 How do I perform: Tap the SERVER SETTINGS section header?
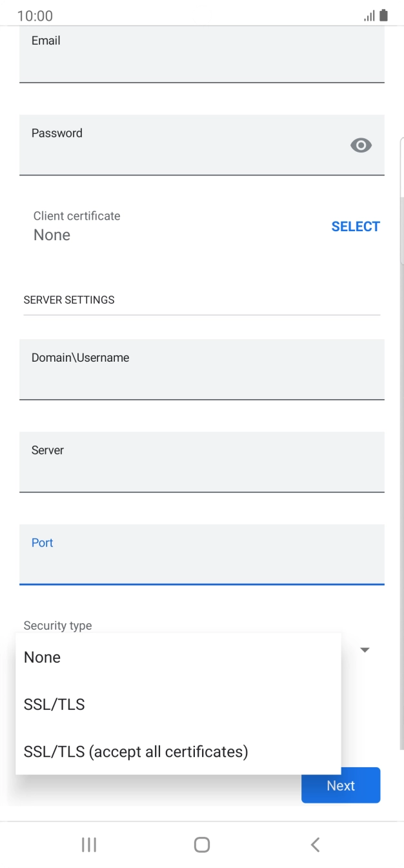pyautogui.click(x=68, y=300)
